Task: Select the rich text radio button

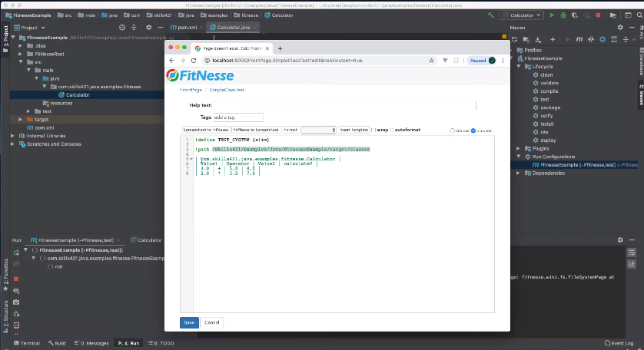Action: click(452, 131)
